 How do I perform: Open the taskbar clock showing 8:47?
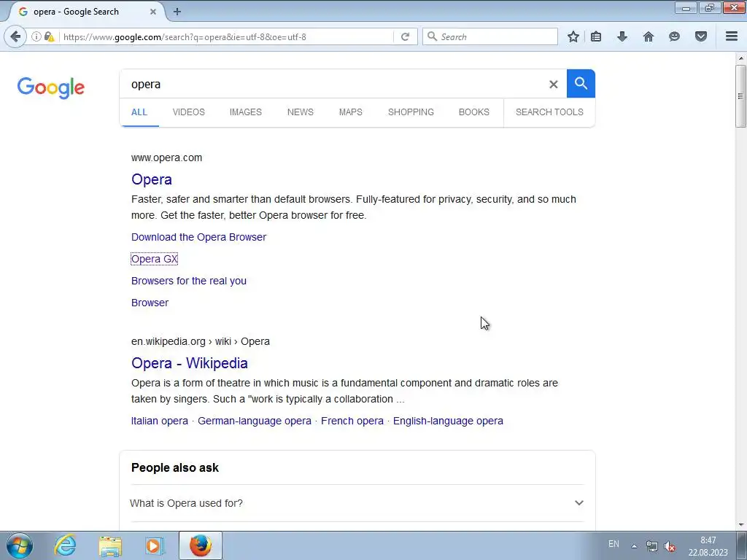(x=708, y=546)
